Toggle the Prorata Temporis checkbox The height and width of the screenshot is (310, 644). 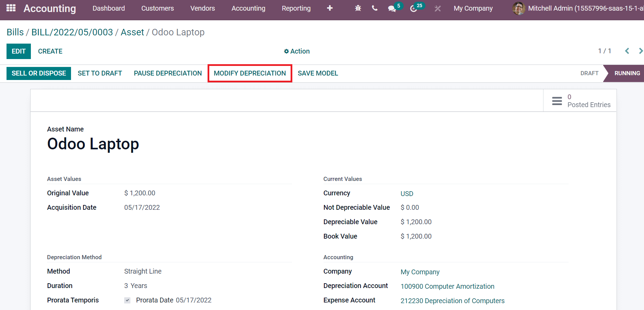127,300
